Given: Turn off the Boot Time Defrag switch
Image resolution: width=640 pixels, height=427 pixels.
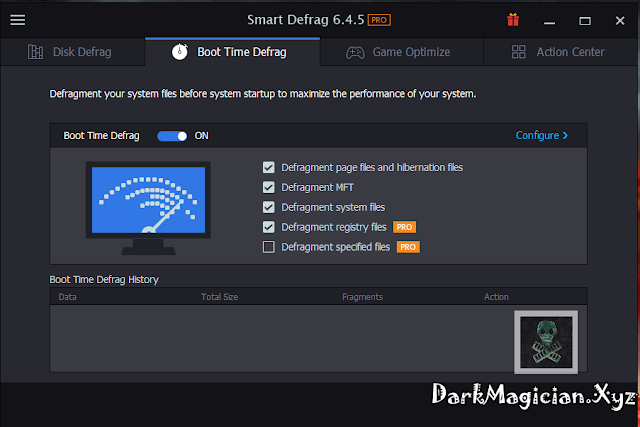Looking at the screenshot, I should (x=172, y=136).
